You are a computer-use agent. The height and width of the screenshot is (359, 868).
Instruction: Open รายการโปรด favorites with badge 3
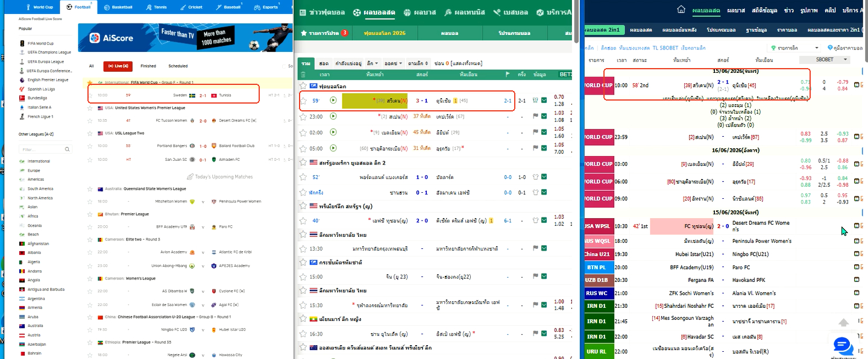325,33
